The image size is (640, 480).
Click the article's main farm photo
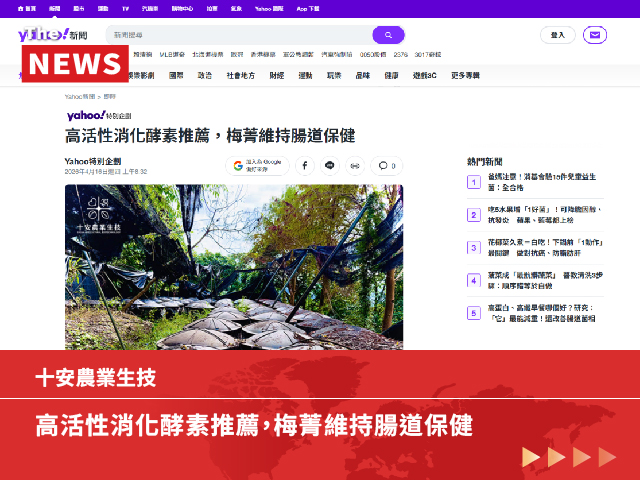tap(234, 266)
